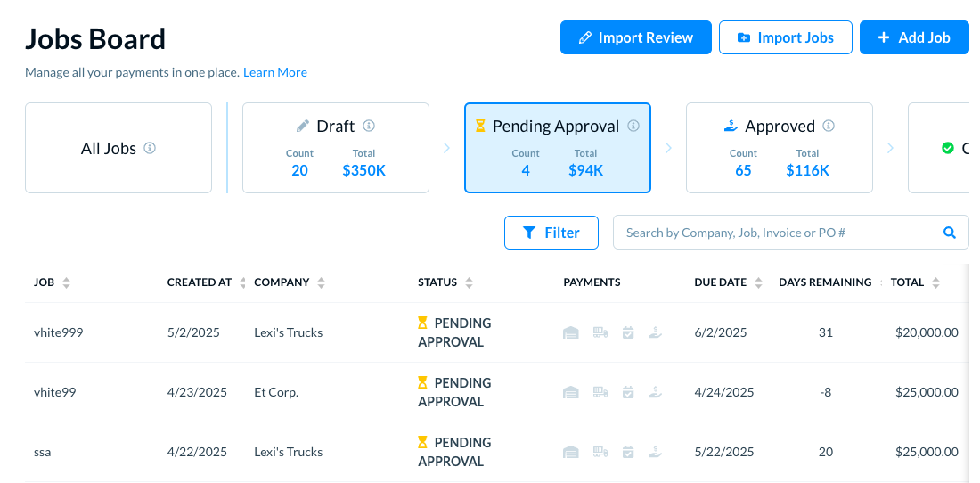Click the Pending Approval info icon
The image size is (980, 483).
(633, 127)
